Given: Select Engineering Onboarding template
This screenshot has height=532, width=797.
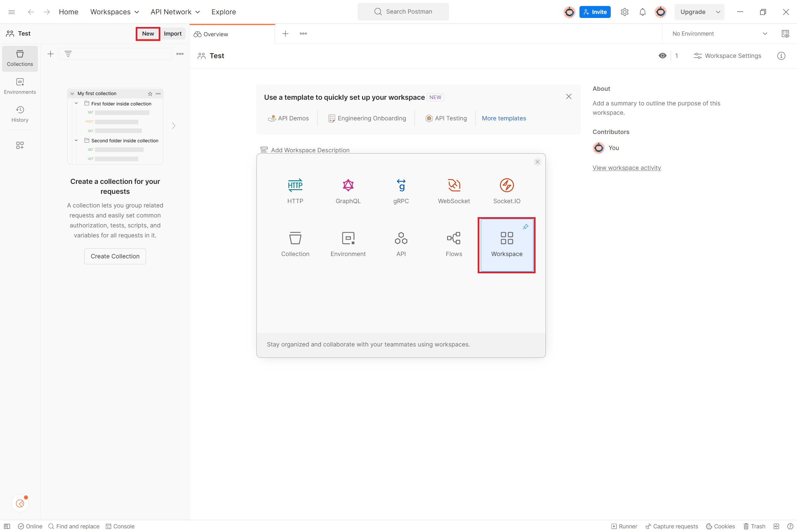Looking at the screenshot, I should coord(367,118).
